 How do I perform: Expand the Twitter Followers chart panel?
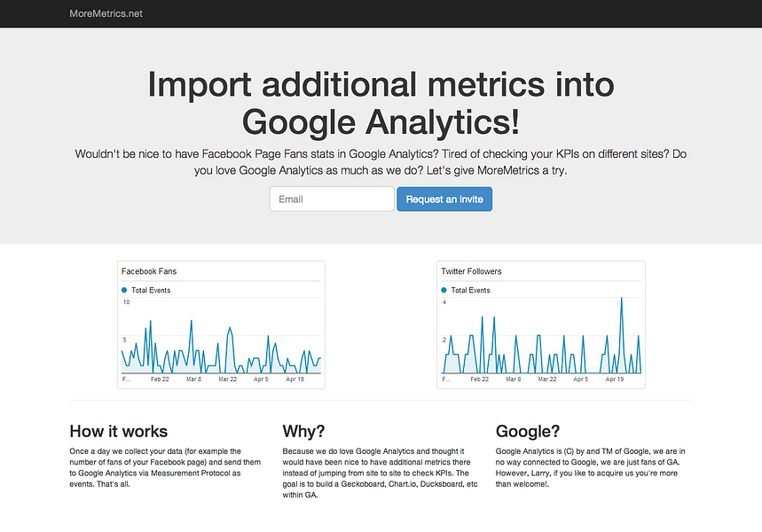coord(540,324)
